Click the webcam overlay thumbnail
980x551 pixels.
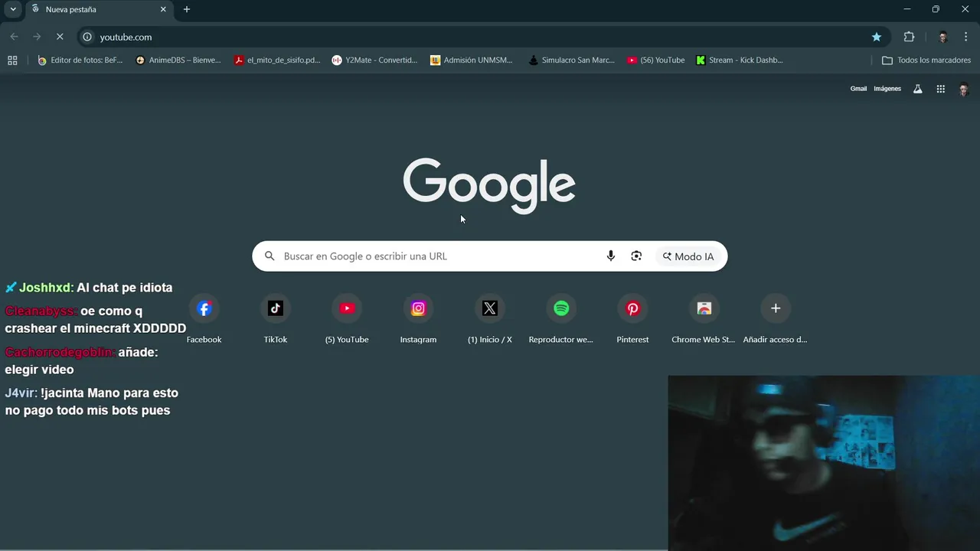[x=824, y=463]
